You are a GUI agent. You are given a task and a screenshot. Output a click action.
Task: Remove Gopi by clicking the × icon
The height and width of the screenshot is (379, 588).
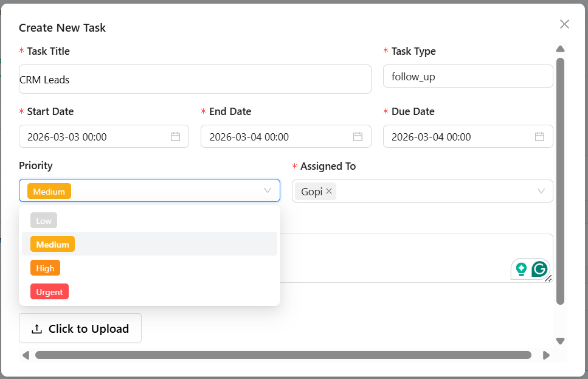(328, 191)
